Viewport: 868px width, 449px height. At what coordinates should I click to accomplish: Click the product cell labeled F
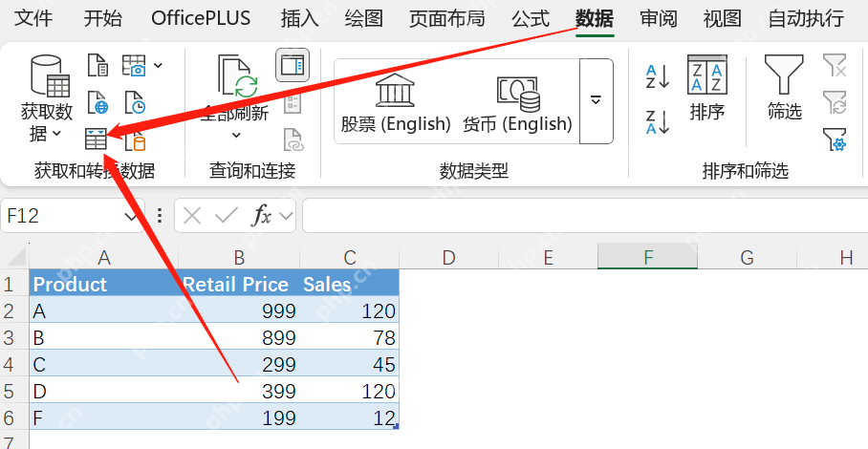pos(103,417)
